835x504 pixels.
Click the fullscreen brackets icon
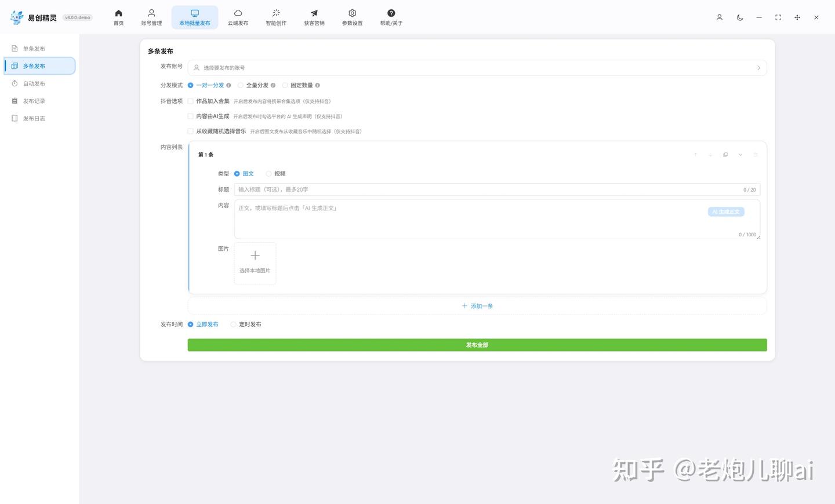point(778,17)
